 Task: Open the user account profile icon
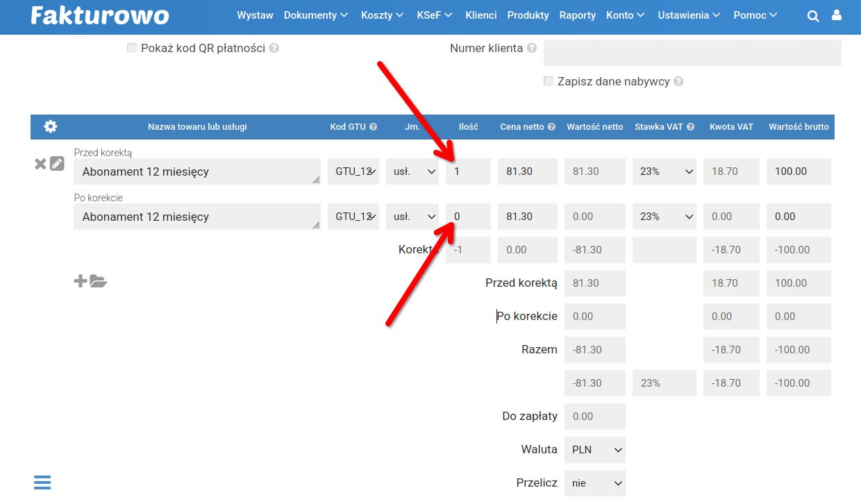[x=837, y=15]
